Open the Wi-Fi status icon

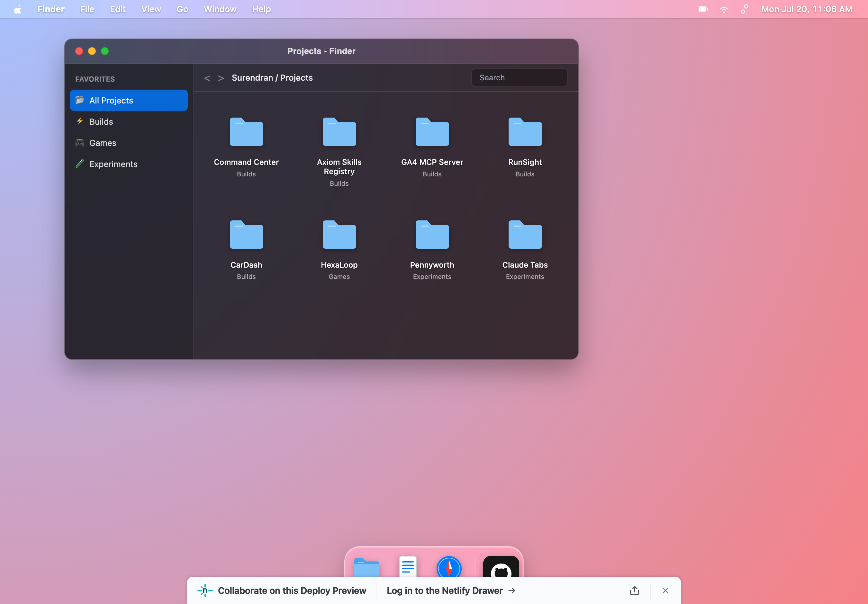click(x=724, y=9)
